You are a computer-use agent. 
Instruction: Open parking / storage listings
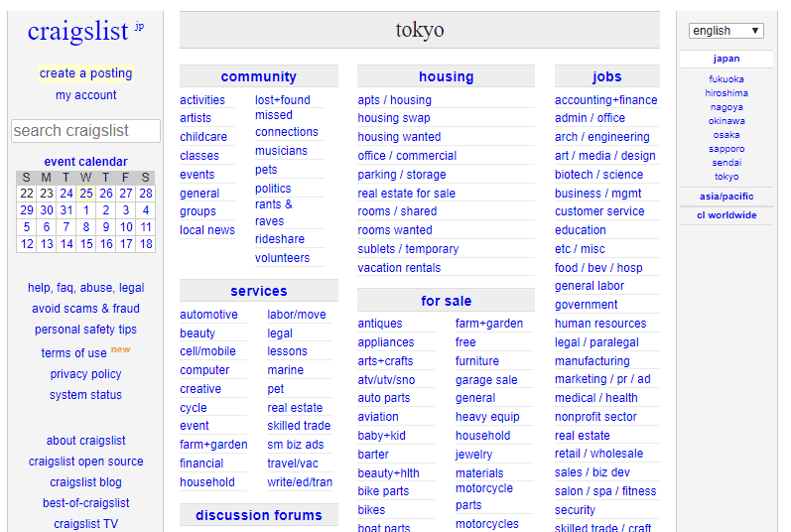point(402,175)
